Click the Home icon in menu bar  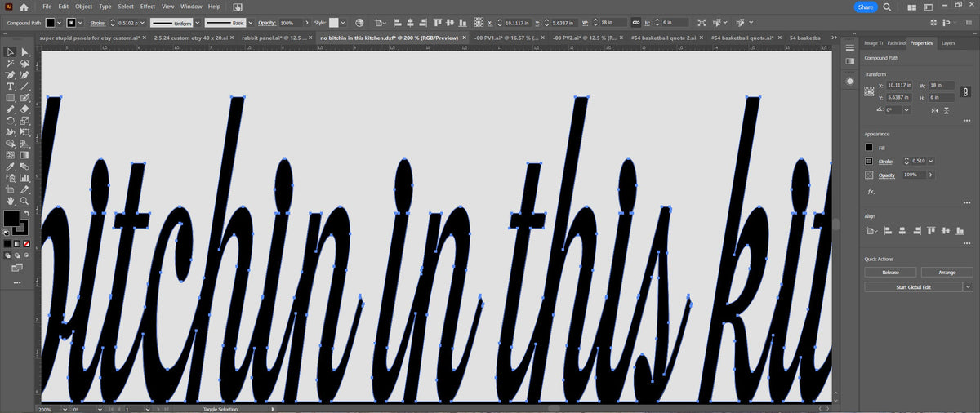pyautogui.click(x=24, y=7)
